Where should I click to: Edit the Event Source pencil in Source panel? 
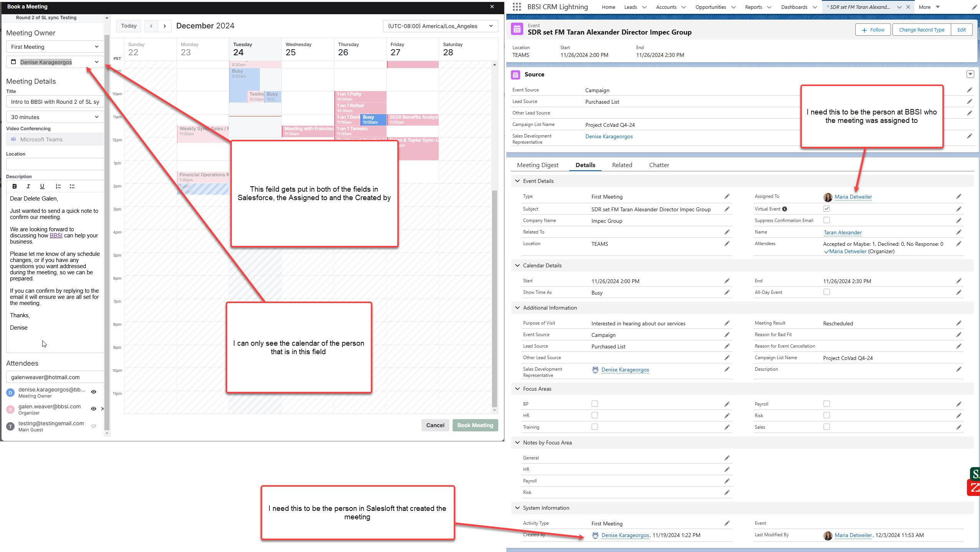[969, 90]
